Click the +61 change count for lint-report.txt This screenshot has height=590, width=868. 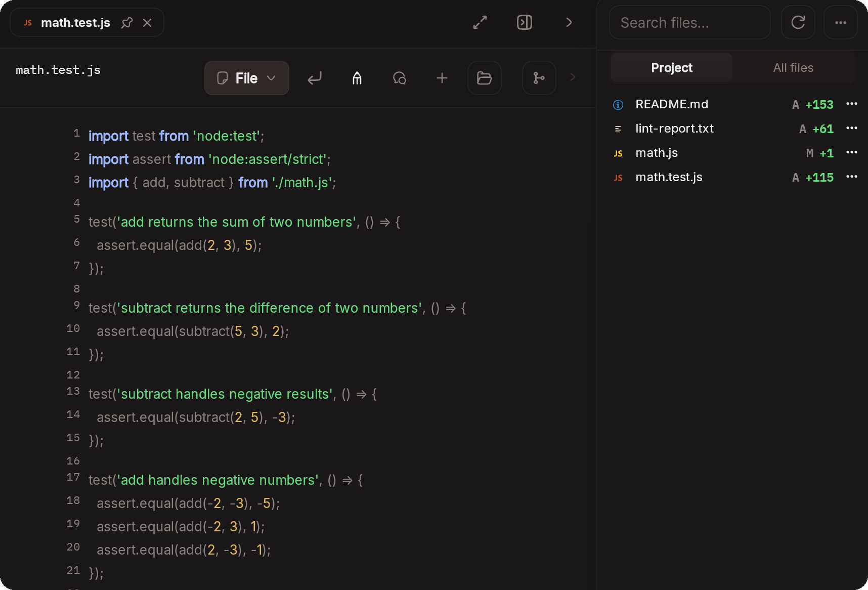pos(823,129)
